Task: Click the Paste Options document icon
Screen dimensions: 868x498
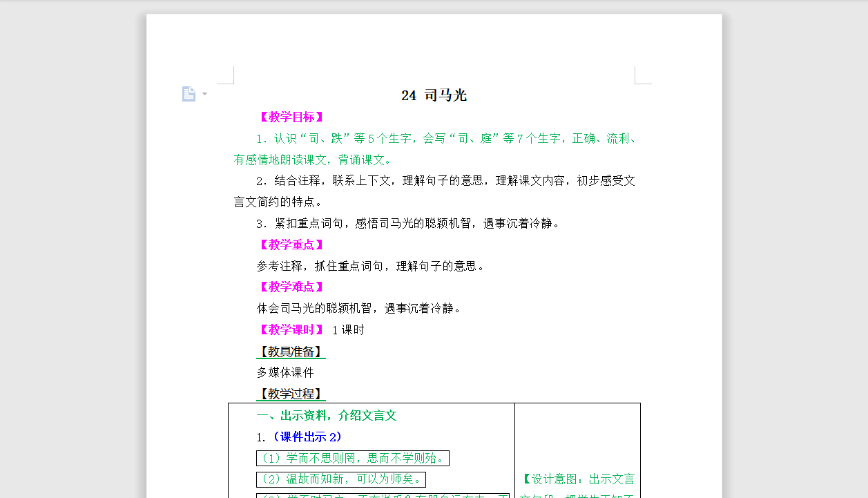Action: (188, 93)
